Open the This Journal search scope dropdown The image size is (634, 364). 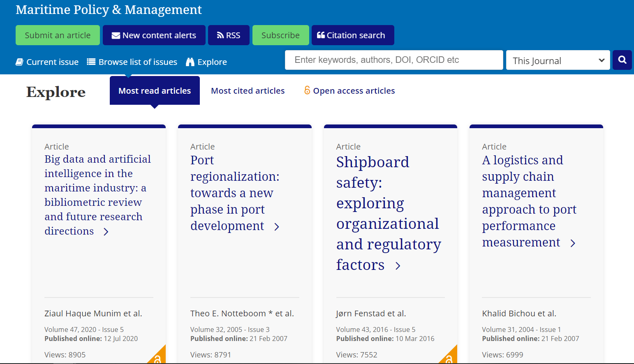coord(558,60)
